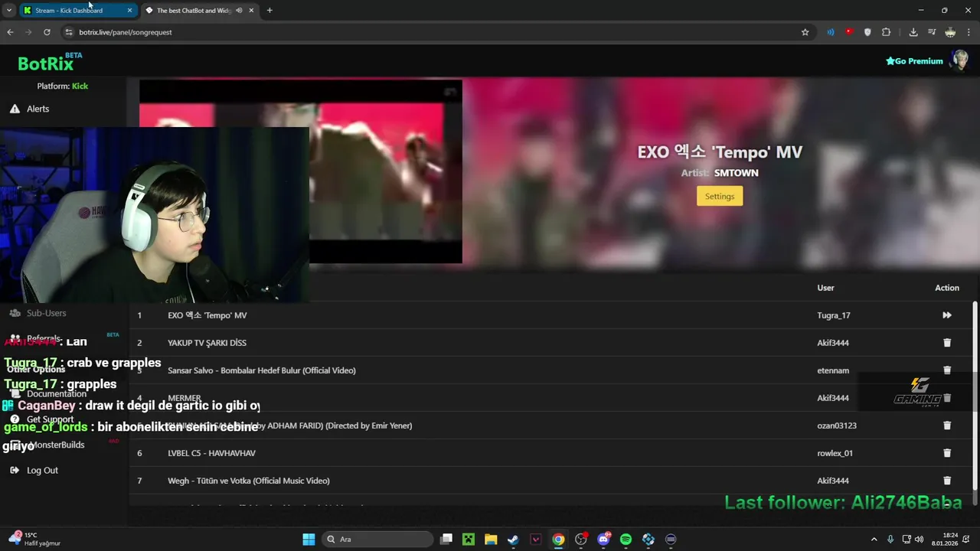Go forward one page in the browser
Viewport: 980px width, 551px height.
pos(28,32)
